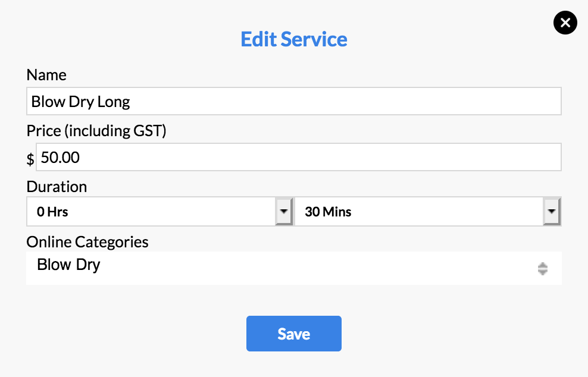Viewport: 588px width, 377px height.
Task: Click the dollar sign before price
Action: point(30,159)
